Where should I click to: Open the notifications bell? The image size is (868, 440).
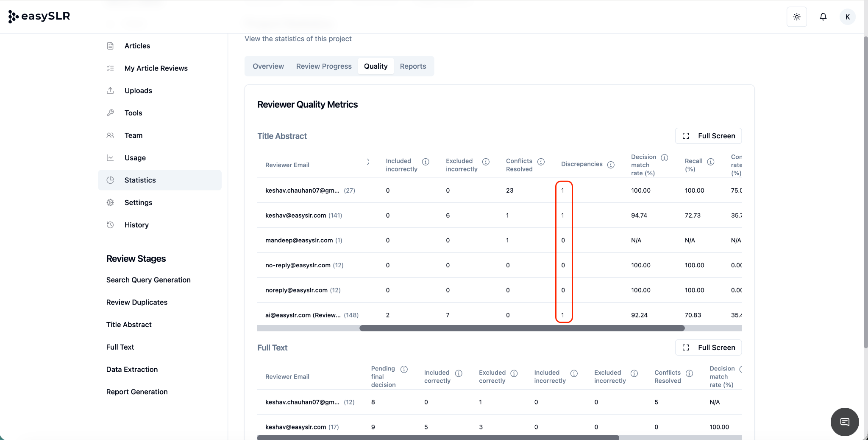click(823, 17)
